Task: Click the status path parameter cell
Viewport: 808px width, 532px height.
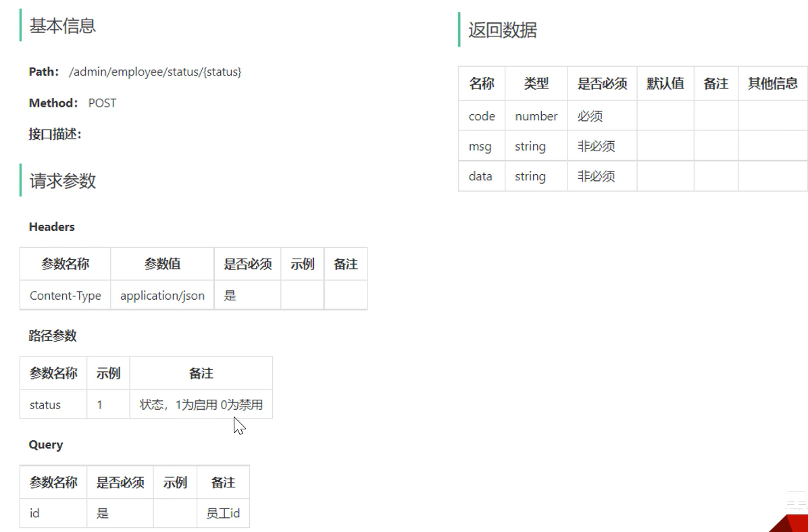Action: point(45,405)
